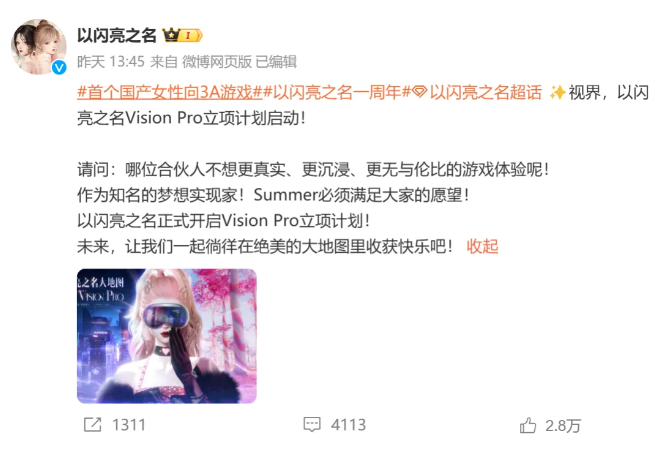
Task: Collapse the post text with 收起
Action: coord(482,246)
